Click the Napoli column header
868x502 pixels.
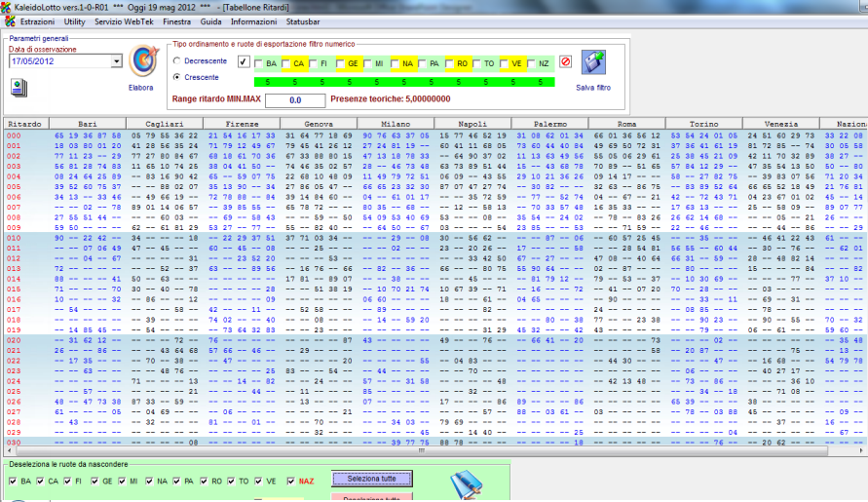(x=472, y=124)
